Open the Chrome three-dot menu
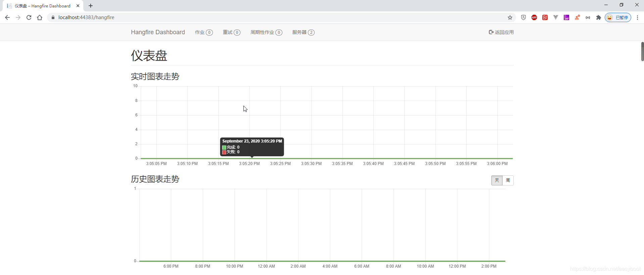The image size is (644, 275). click(x=637, y=17)
